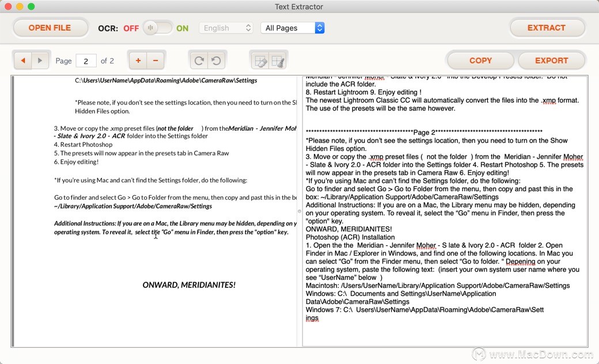
Task: Click the green zoom window button
Action: [31, 6]
